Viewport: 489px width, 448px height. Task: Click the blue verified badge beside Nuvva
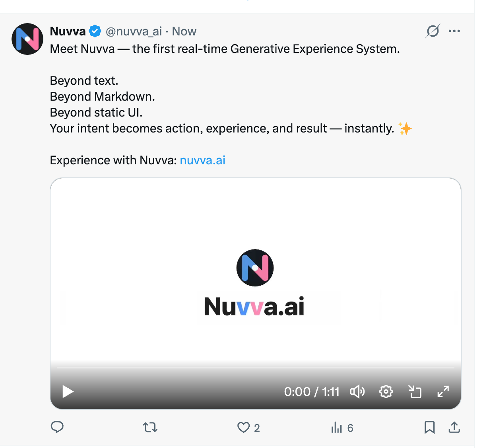95,31
